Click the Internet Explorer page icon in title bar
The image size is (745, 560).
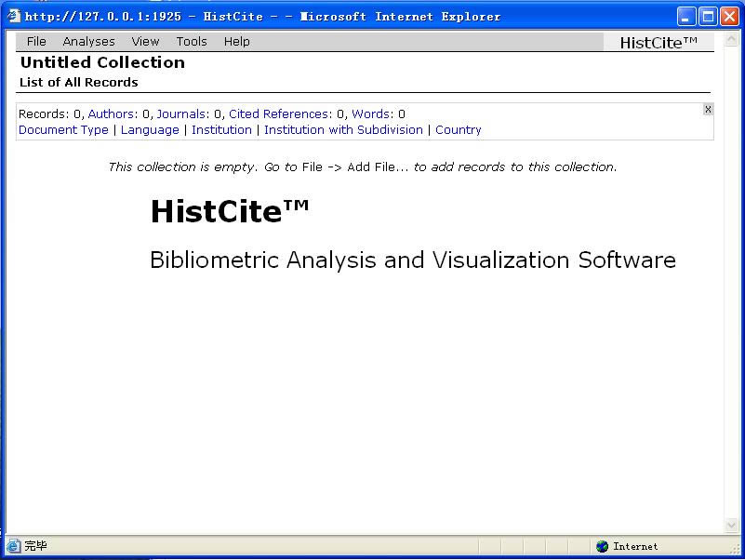[13, 16]
